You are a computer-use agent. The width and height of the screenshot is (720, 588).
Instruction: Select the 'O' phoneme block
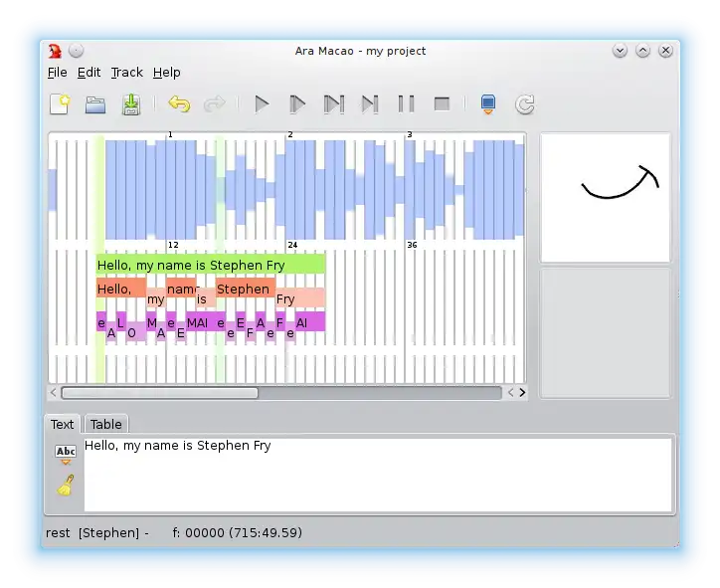pyautogui.click(x=136, y=332)
